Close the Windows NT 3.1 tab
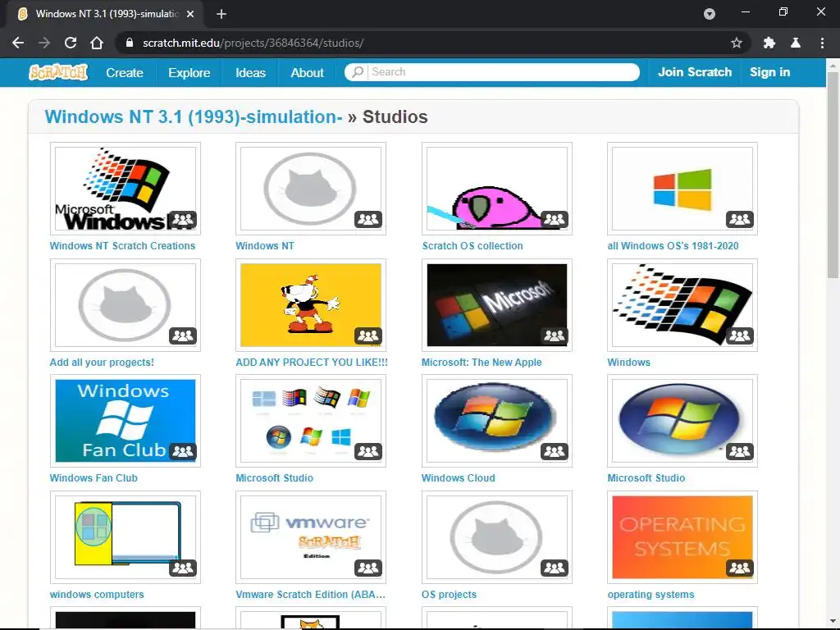This screenshot has width=840, height=630. pyautogui.click(x=190, y=14)
